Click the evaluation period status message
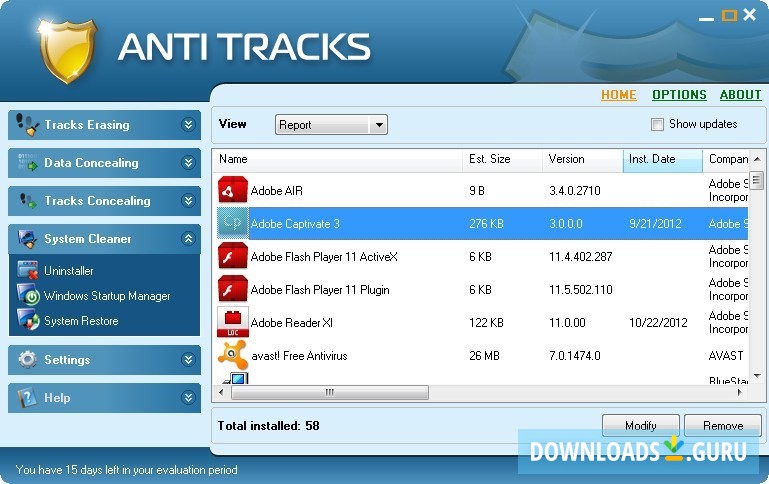 tap(127, 470)
